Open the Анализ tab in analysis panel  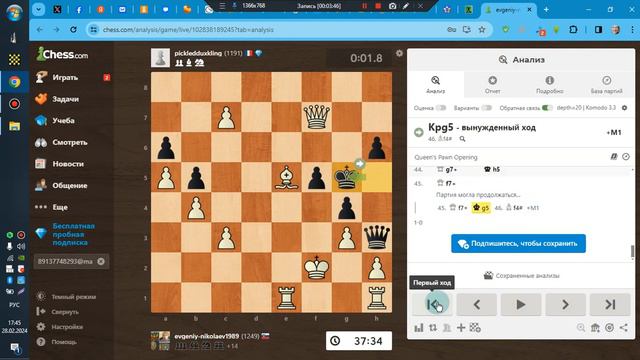point(436,84)
